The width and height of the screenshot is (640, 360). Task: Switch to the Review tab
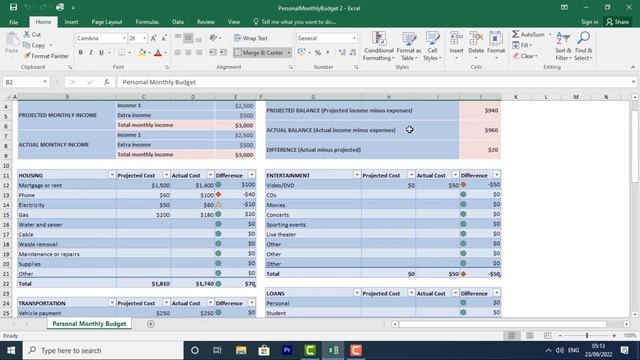click(x=206, y=22)
